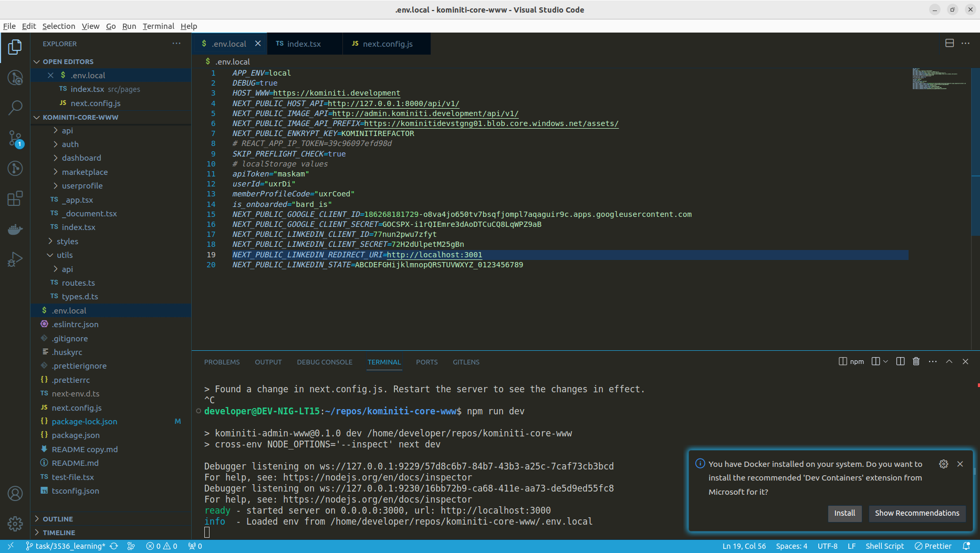Click Show Recommendations button

click(916, 513)
